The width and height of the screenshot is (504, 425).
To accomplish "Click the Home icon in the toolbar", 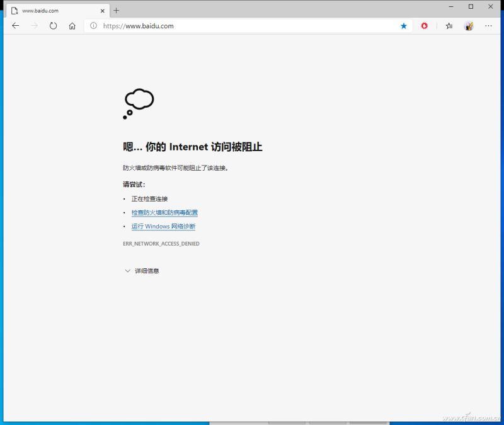I will [72, 26].
